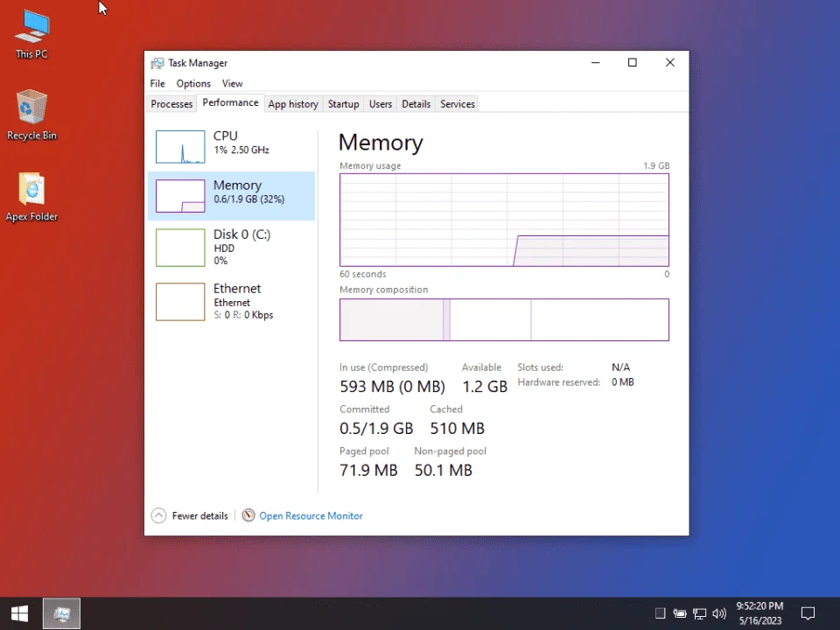The height and width of the screenshot is (630, 840).
Task: Close the Task Manager window
Action: click(669, 63)
